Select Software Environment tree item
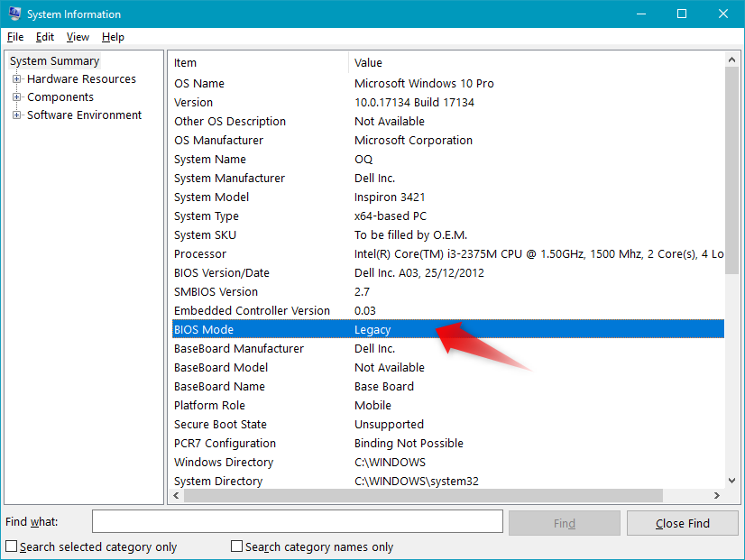The width and height of the screenshot is (745, 560). click(84, 115)
